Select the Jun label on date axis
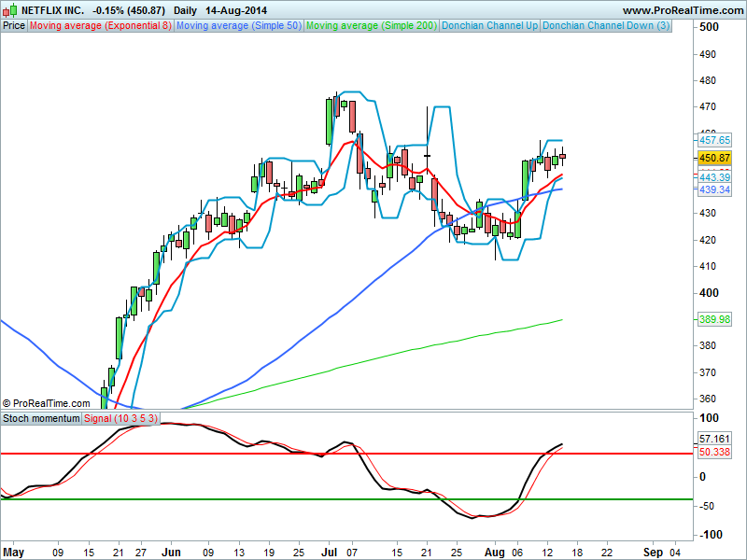Screen dimensions: 747x560 pos(171,553)
